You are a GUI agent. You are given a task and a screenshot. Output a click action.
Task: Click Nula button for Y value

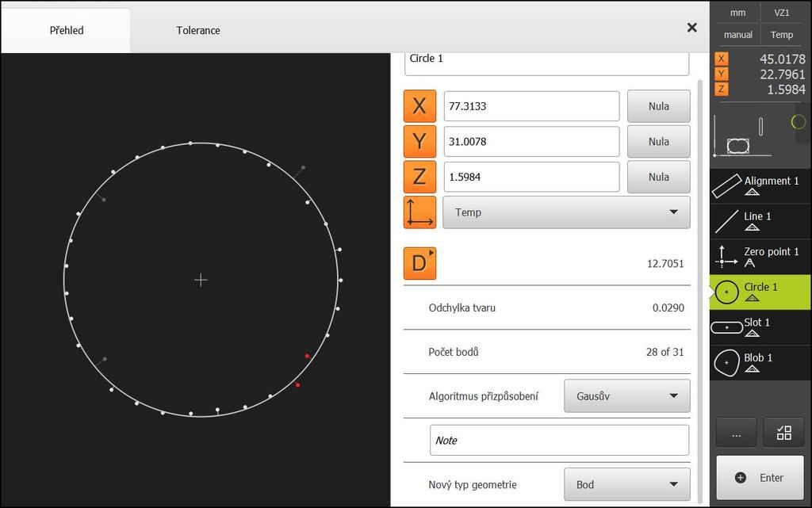659,141
